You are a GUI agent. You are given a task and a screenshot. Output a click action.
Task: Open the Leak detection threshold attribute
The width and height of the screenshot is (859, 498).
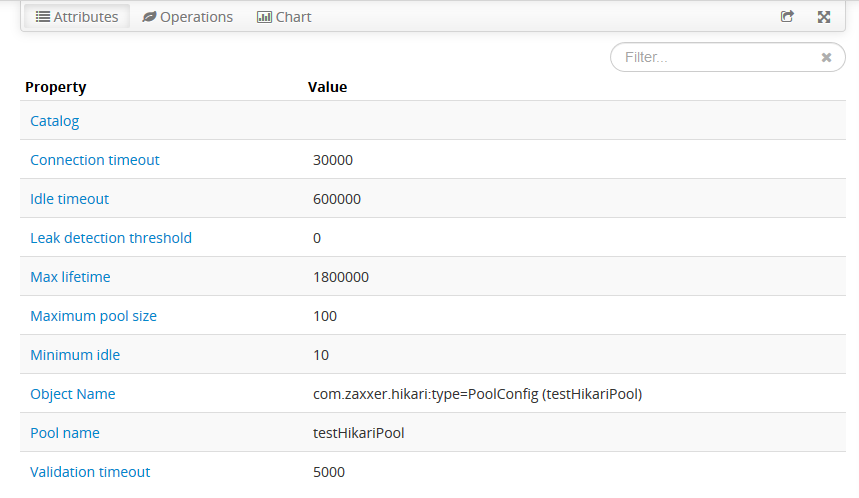[x=111, y=238]
